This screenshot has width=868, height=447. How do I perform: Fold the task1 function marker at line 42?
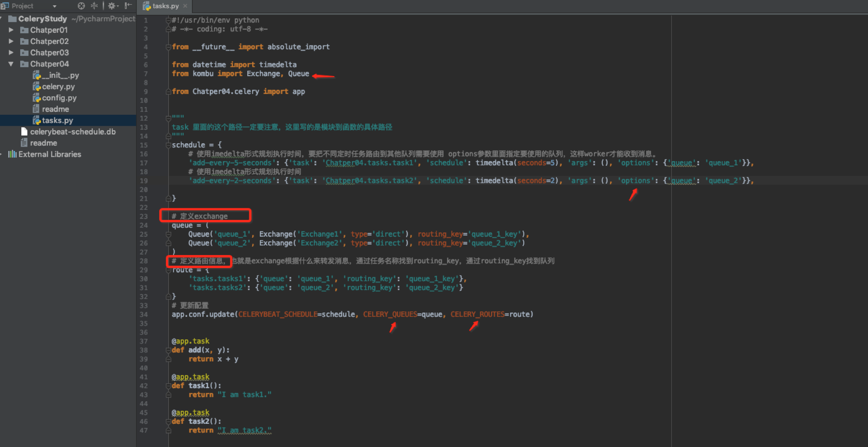168,386
